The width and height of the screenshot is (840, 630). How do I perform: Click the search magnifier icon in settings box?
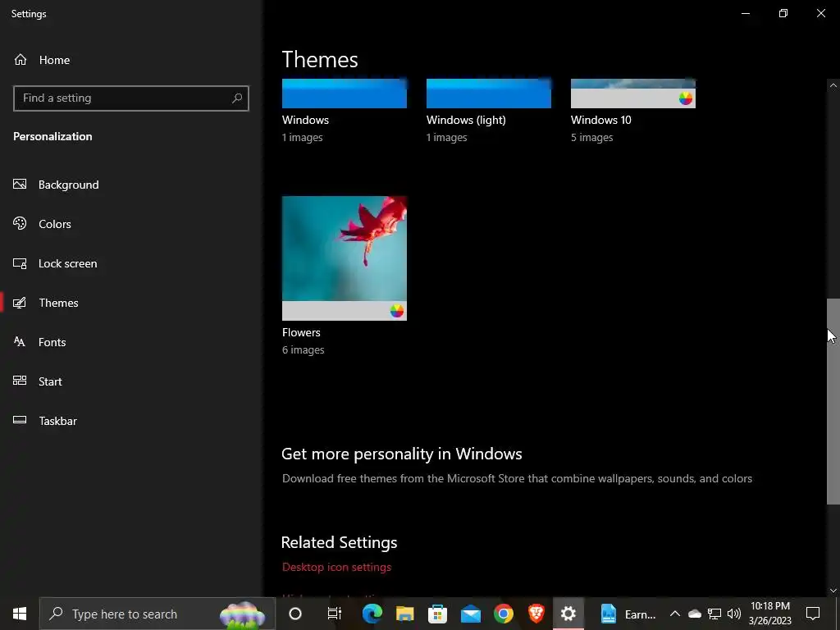[237, 98]
